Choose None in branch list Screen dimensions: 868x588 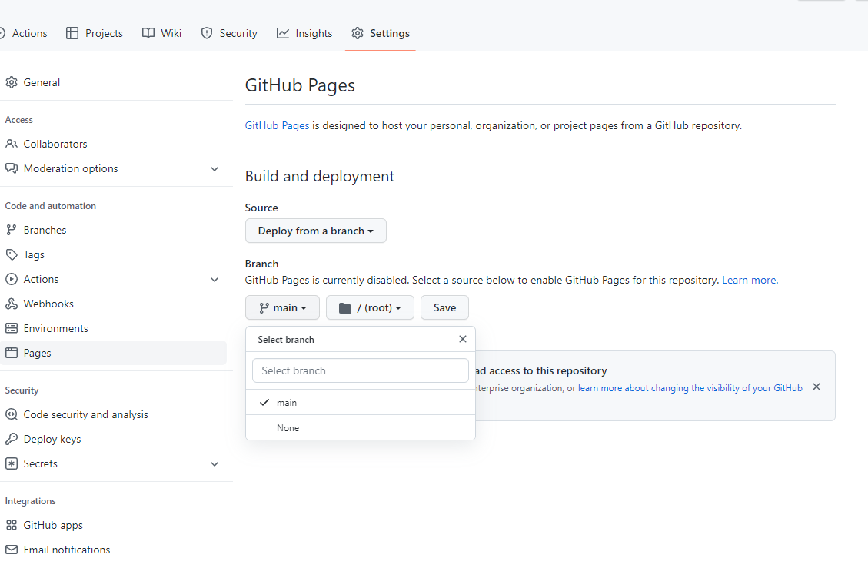pyautogui.click(x=288, y=428)
